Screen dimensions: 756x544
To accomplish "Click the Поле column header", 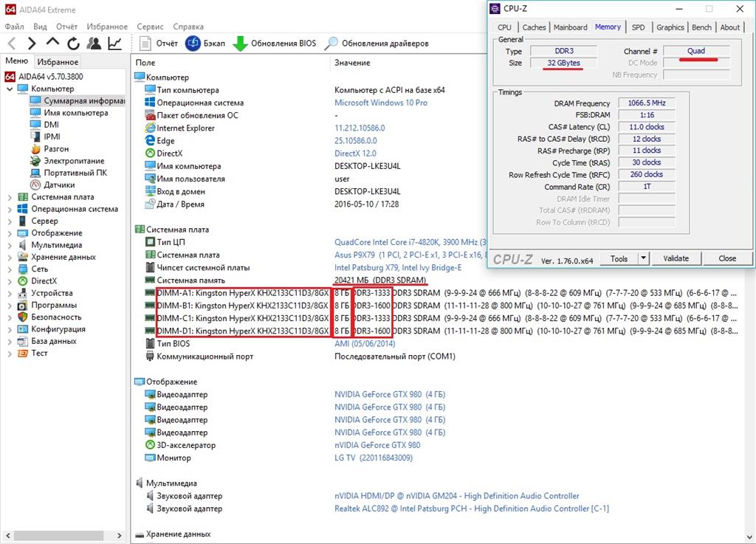I will click(145, 63).
